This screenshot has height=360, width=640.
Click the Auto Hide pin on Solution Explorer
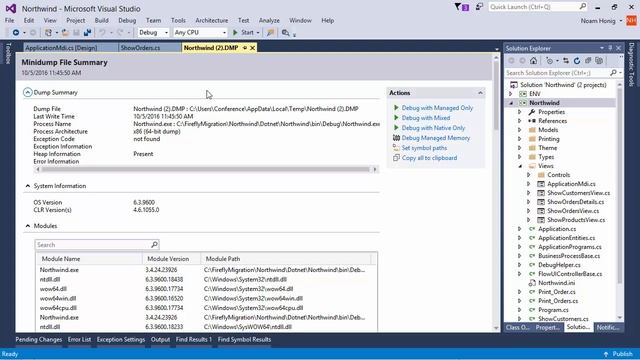point(610,48)
